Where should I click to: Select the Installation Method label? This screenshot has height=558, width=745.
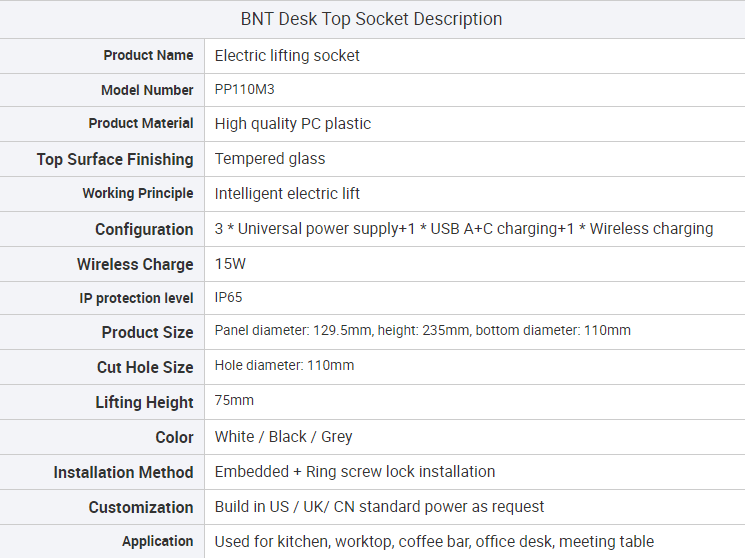(x=124, y=472)
